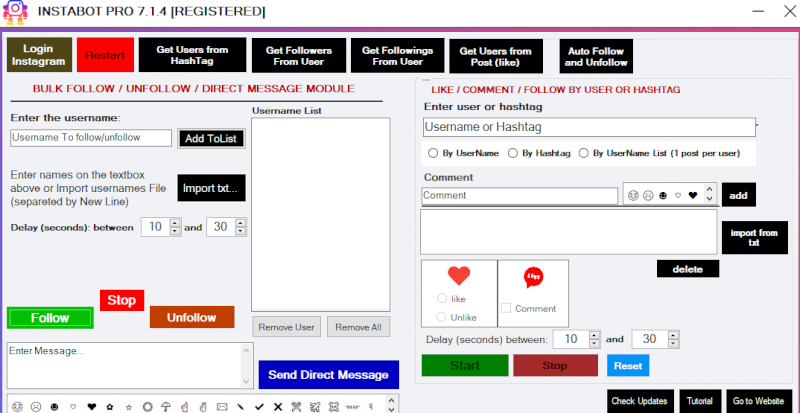Image resolution: width=800 pixels, height=413 pixels.
Task: Decrease bulk module maximum delay 30
Action: [241, 231]
